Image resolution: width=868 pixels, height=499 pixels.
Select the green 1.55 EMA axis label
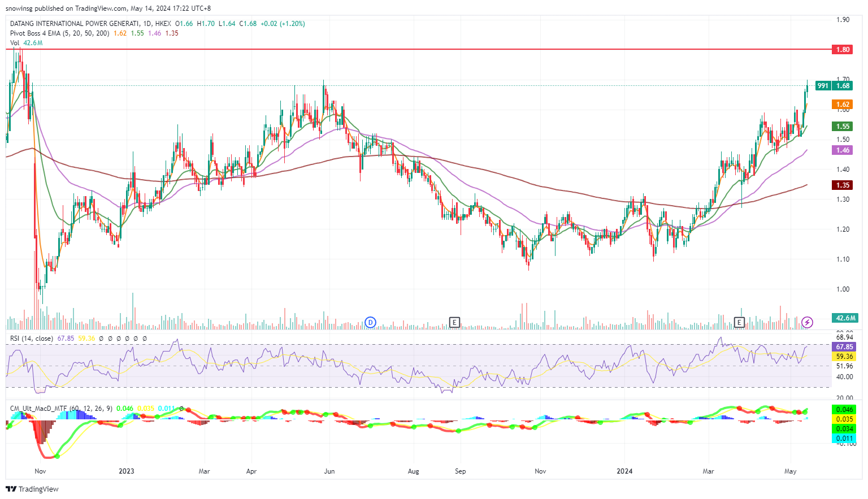pyautogui.click(x=843, y=127)
